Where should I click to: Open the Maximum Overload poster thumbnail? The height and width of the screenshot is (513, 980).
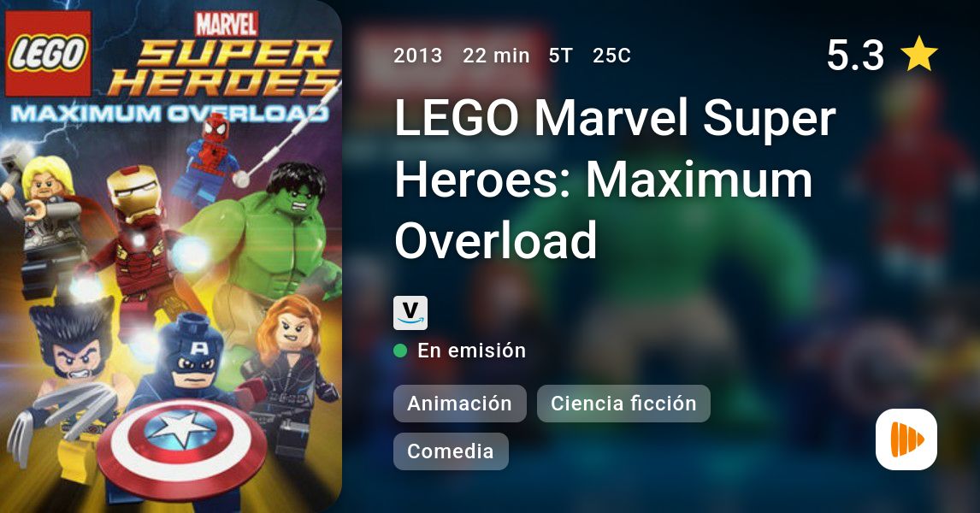point(171,256)
